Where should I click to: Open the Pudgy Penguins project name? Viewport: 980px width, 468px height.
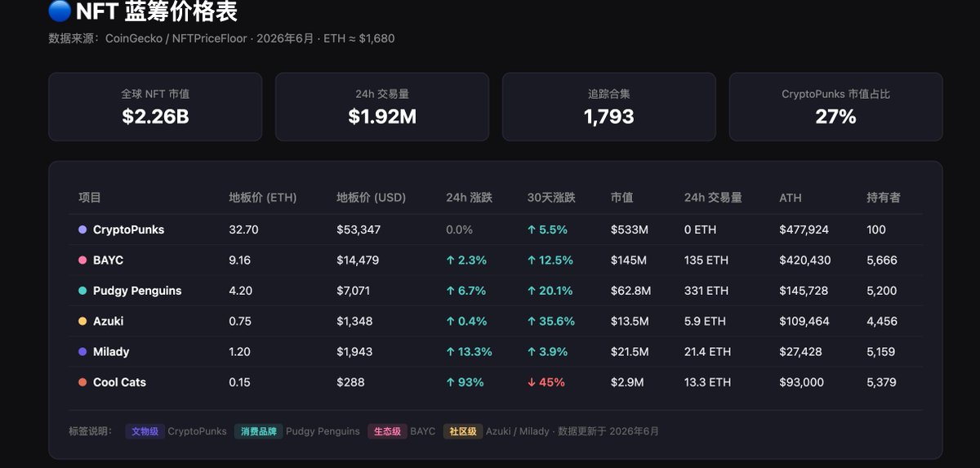coord(137,291)
